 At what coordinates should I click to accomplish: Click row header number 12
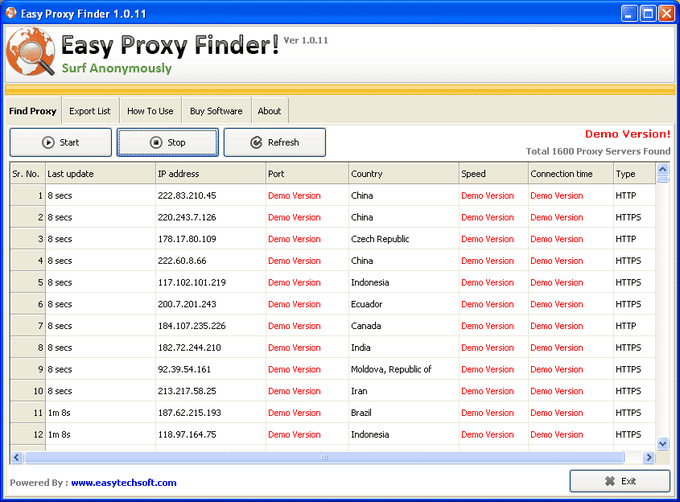(x=28, y=434)
